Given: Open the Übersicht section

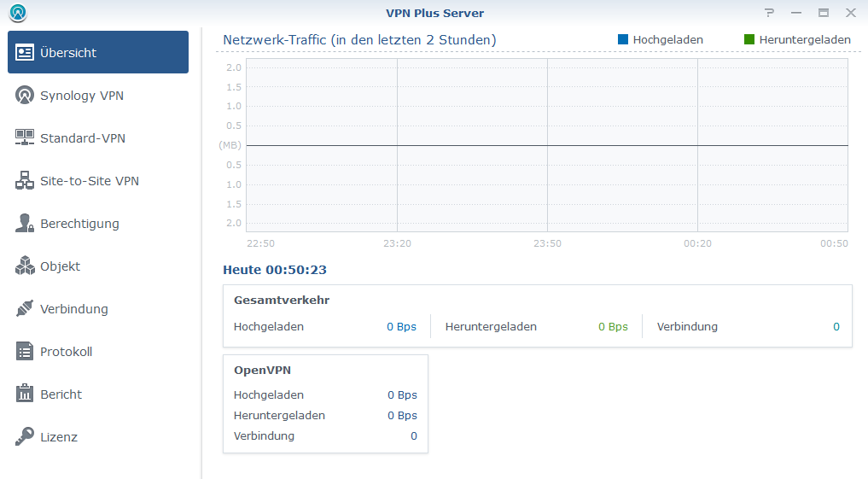Looking at the screenshot, I should pyautogui.click(x=98, y=52).
